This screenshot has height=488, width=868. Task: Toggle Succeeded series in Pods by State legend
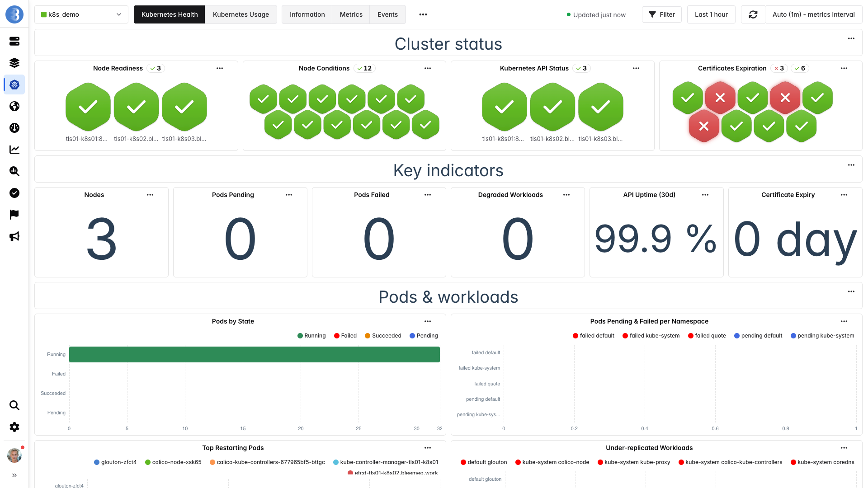(383, 336)
